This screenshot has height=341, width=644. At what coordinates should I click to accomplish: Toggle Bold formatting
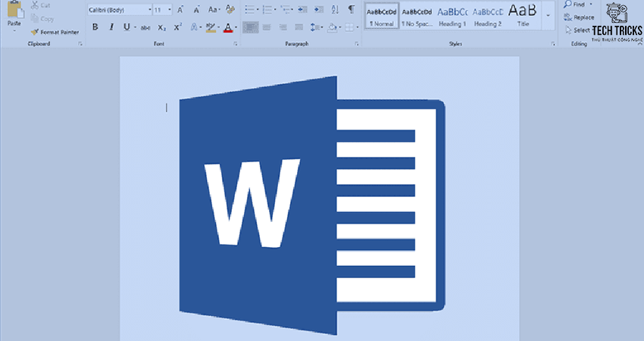[x=95, y=27]
